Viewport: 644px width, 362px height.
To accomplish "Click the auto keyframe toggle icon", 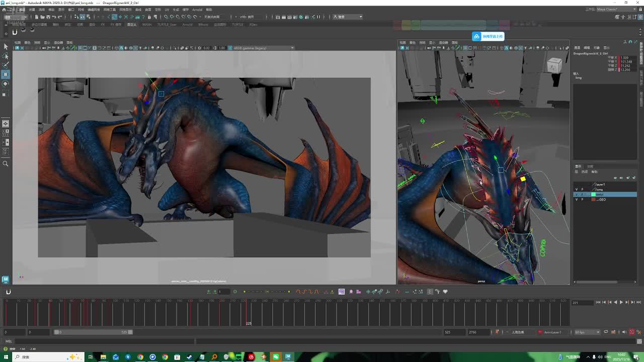I will pos(632,332).
